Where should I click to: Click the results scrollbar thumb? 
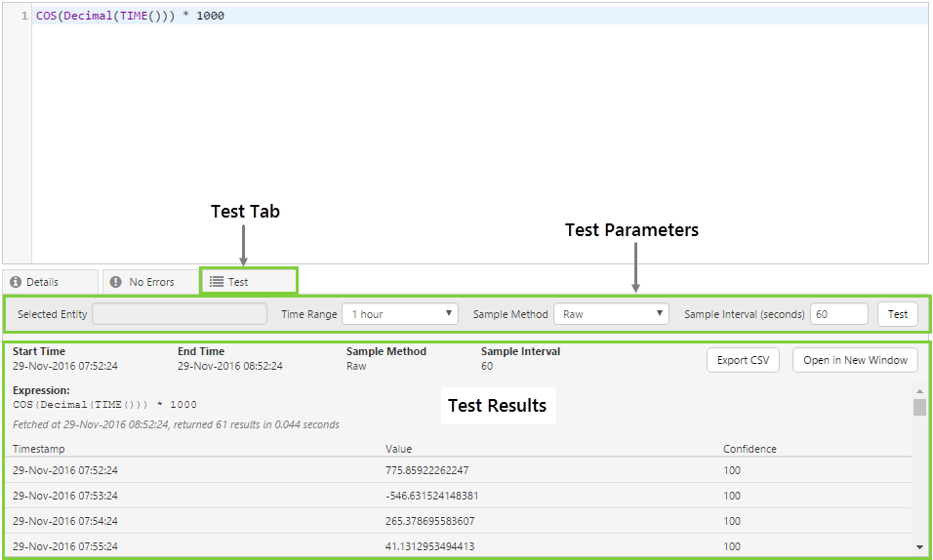click(919, 407)
